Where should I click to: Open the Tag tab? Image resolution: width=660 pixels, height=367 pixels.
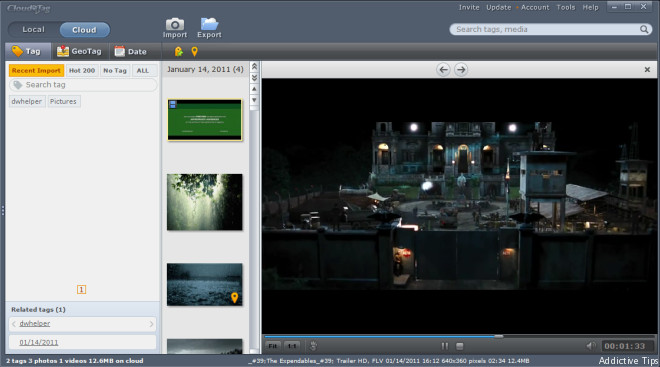27,51
